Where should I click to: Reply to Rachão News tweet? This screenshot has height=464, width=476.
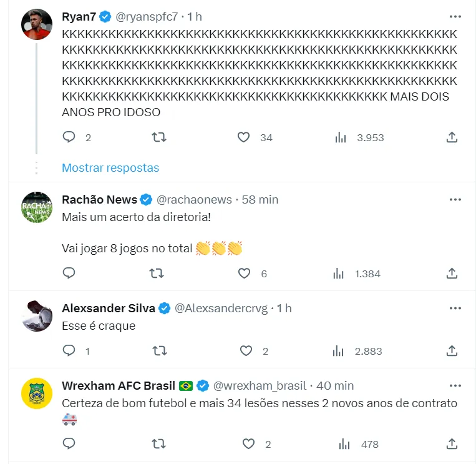point(69,274)
